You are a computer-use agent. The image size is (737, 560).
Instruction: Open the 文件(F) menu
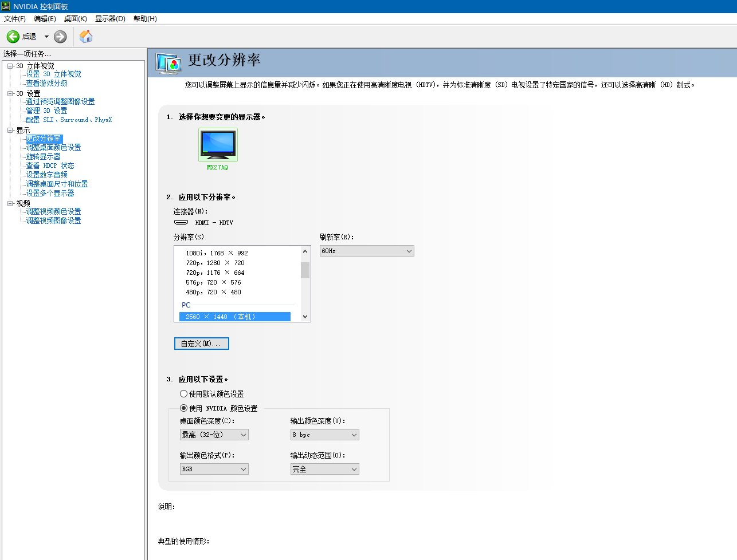coord(15,19)
